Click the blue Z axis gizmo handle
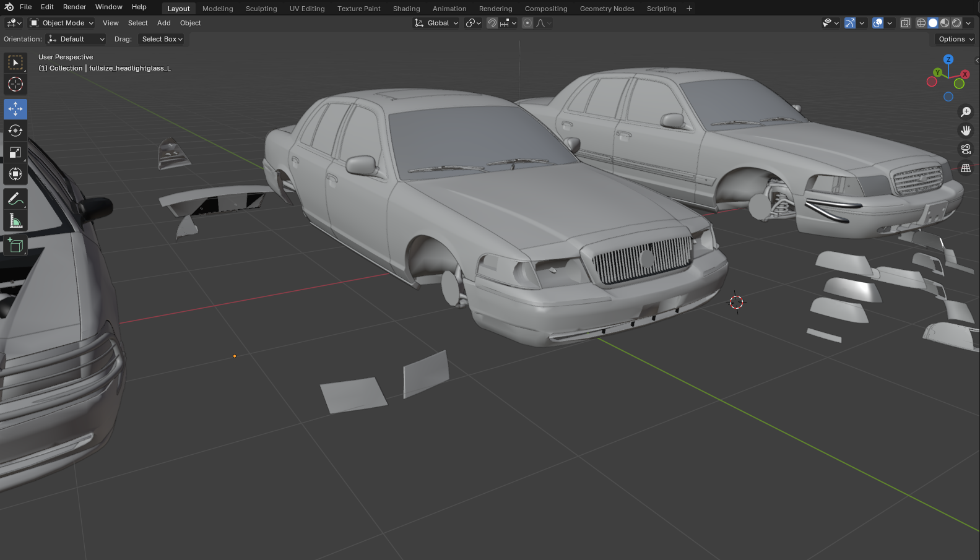Screen dimensions: 980x560 (948, 59)
